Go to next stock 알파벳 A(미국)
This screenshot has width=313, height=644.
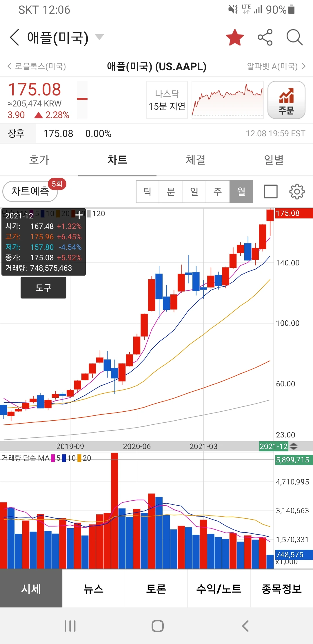coord(276,66)
